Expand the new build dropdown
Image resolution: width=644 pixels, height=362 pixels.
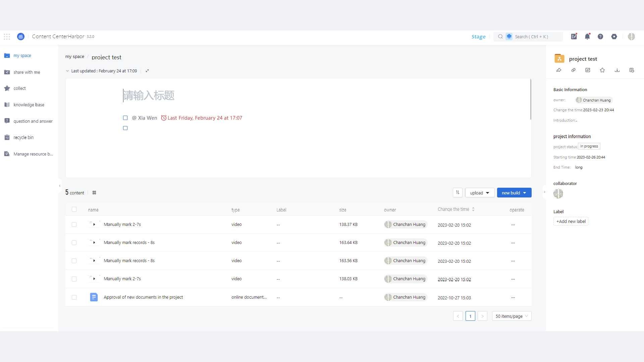coord(514,193)
